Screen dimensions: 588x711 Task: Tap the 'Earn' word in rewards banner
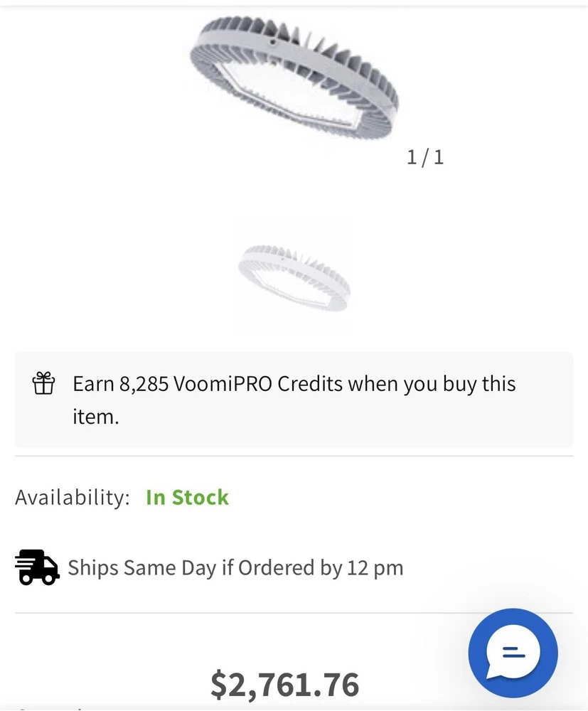tap(93, 384)
